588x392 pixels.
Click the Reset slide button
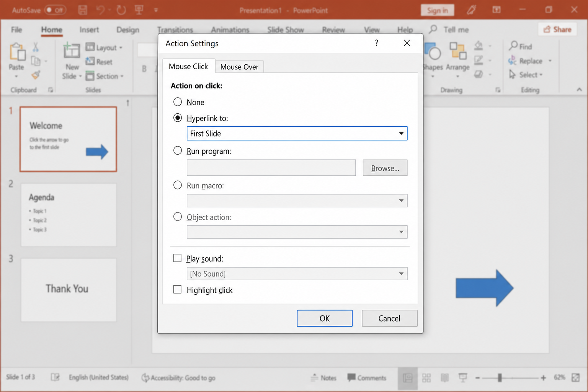pyautogui.click(x=99, y=62)
